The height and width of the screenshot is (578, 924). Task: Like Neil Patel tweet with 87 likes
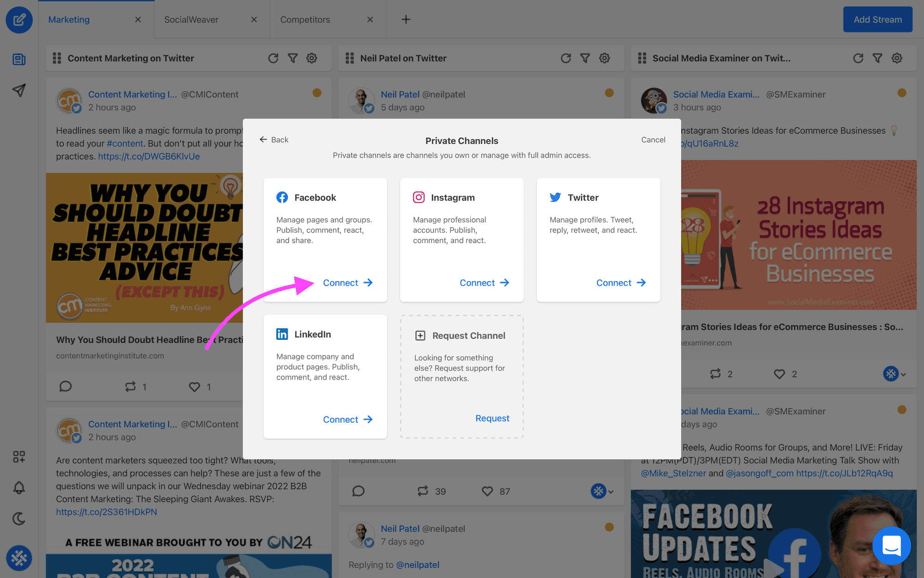pos(487,491)
